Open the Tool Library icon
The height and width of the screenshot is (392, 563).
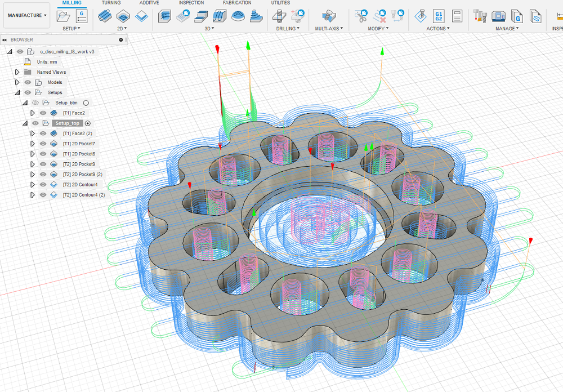click(x=480, y=16)
